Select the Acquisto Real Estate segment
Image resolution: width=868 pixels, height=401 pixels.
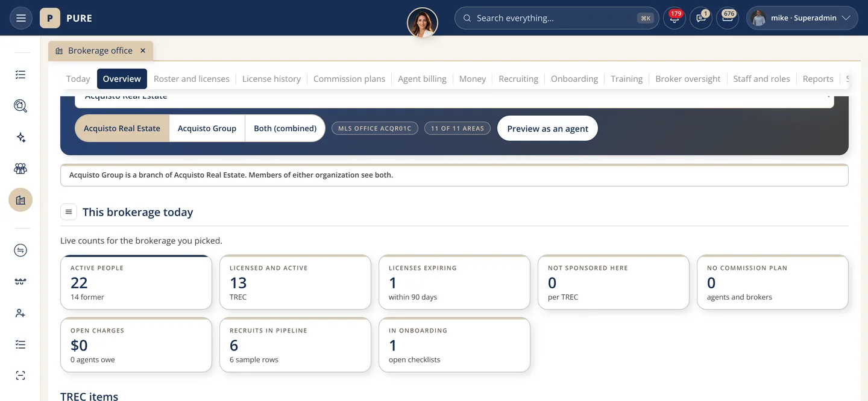tap(122, 128)
